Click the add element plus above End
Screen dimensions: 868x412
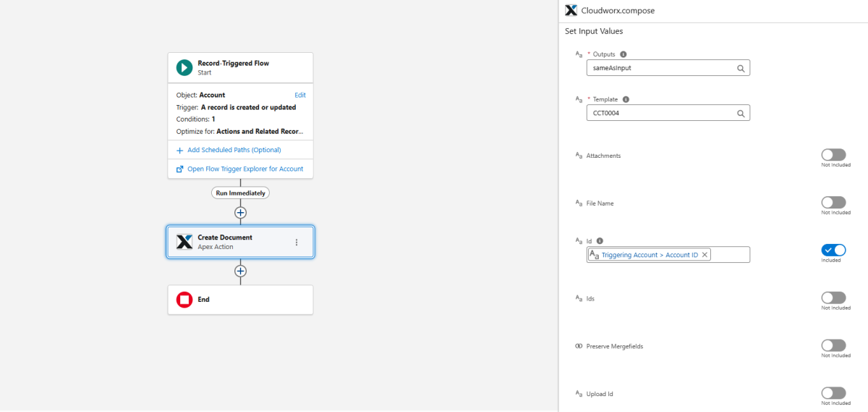241,271
